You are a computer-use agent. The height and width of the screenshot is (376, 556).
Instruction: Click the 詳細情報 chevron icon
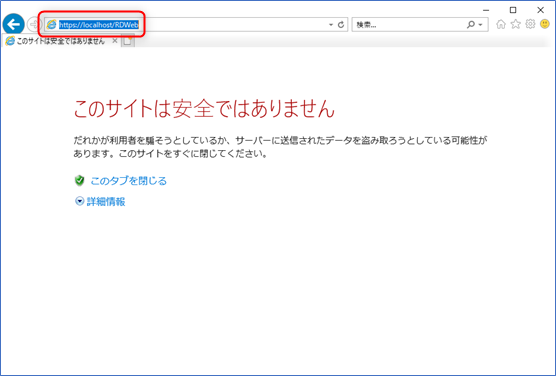click(79, 201)
